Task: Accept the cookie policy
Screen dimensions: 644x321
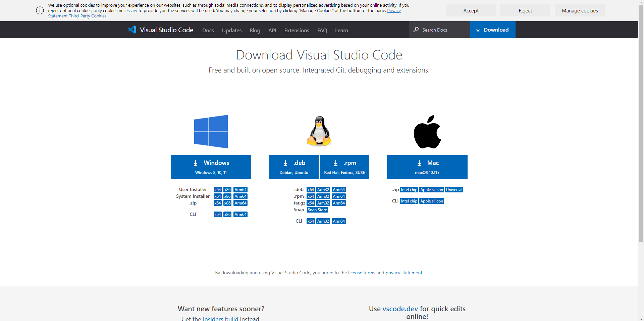Action: [x=471, y=10]
